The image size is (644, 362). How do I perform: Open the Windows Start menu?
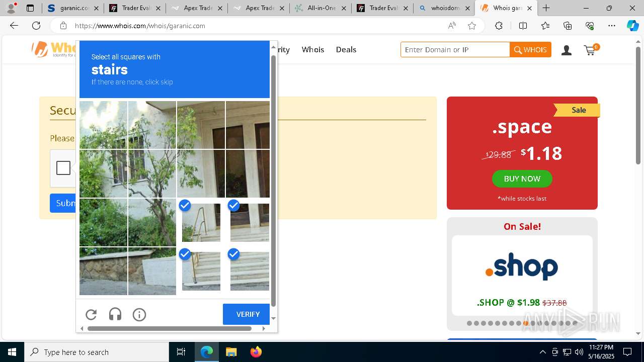(12, 352)
